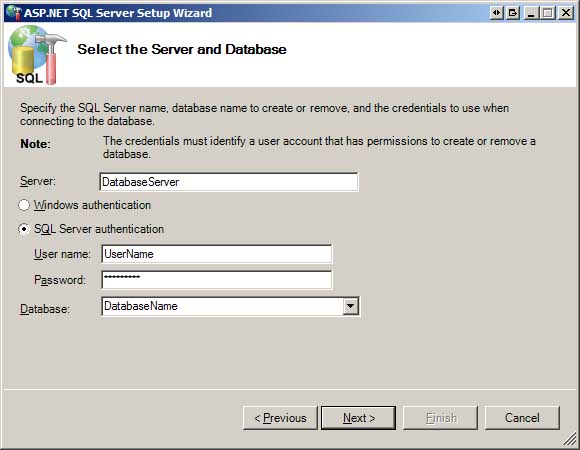Select Windows authentication option
Viewport: 580px width, 450px height.
click(24, 205)
